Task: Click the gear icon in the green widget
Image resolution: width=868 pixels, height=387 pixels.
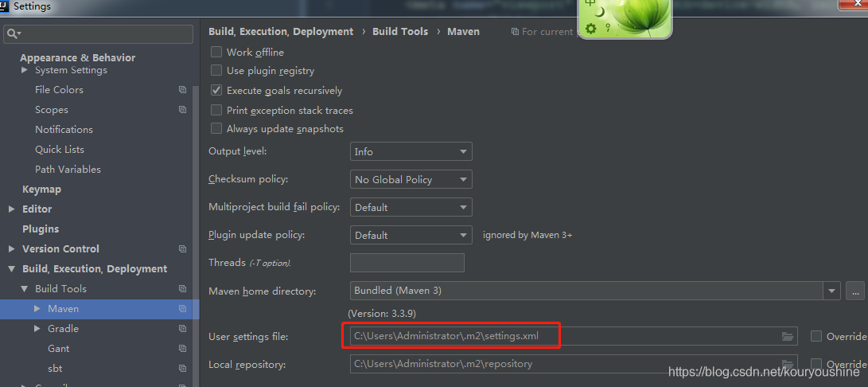Action: [591, 29]
